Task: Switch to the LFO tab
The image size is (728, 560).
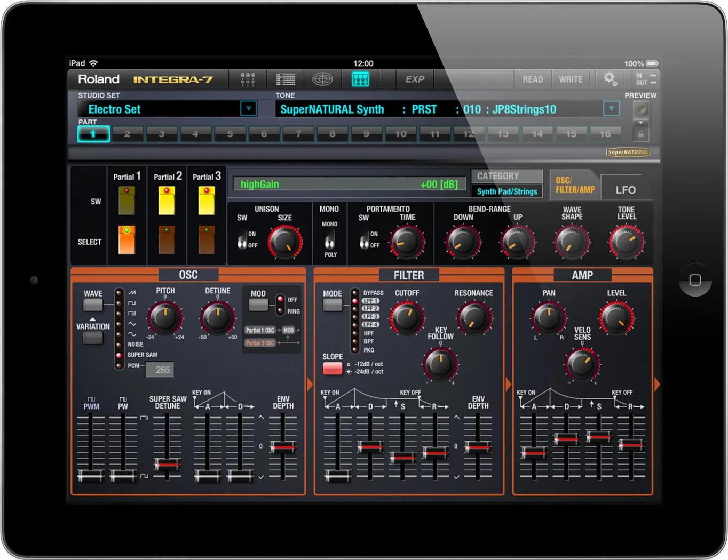Action: pos(626,190)
